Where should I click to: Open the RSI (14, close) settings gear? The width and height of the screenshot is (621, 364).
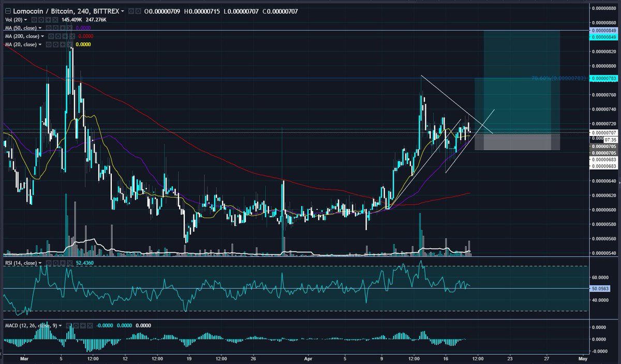55,263
